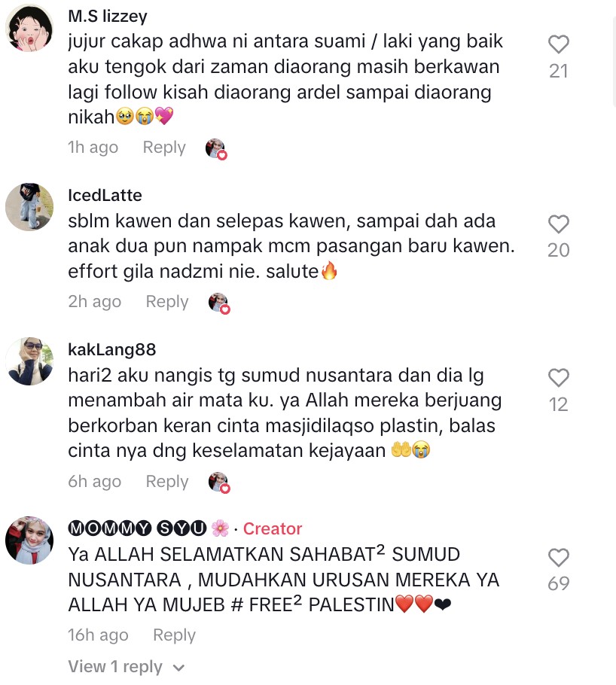616x685 pixels.
Task: Reply to the creator's 16h ago comment
Action: [x=174, y=635]
